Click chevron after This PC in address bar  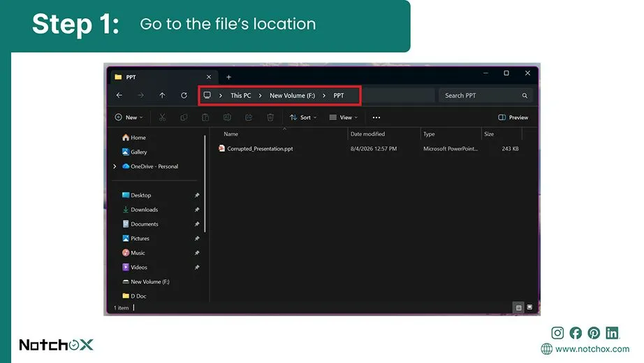(x=260, y=96)
